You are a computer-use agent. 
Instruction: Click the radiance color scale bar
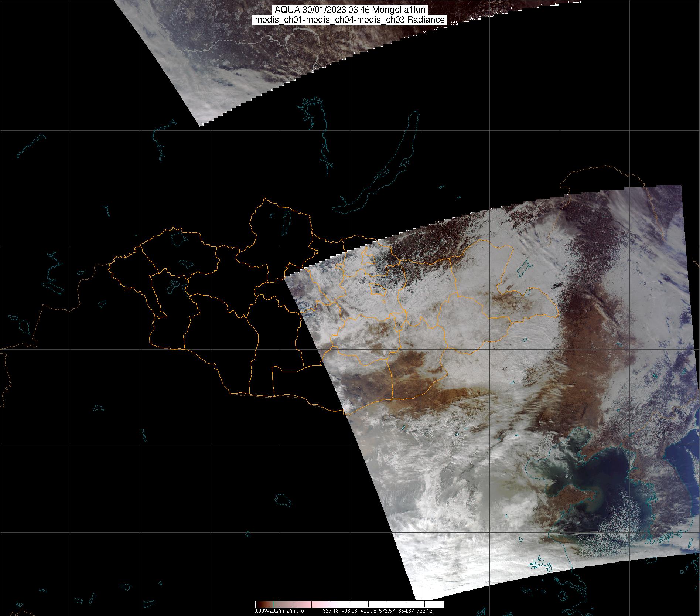click(349, 604)
